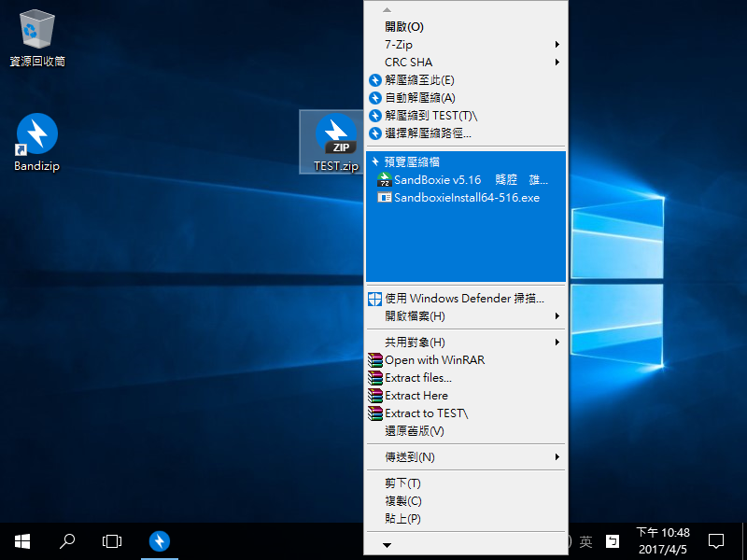The image size is (747, 560).
Task: Click WinRAR icon beside Open with WinRAR
Action: click(375, 360)
